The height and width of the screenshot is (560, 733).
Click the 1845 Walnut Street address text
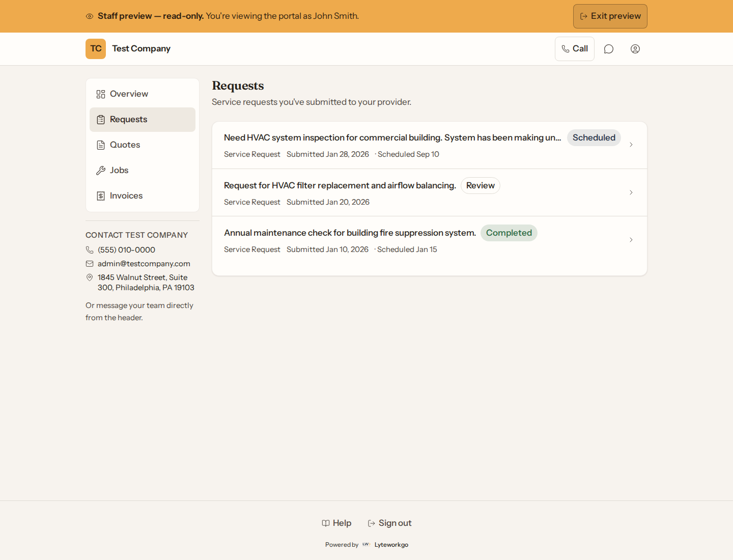(x=146, y=283)
